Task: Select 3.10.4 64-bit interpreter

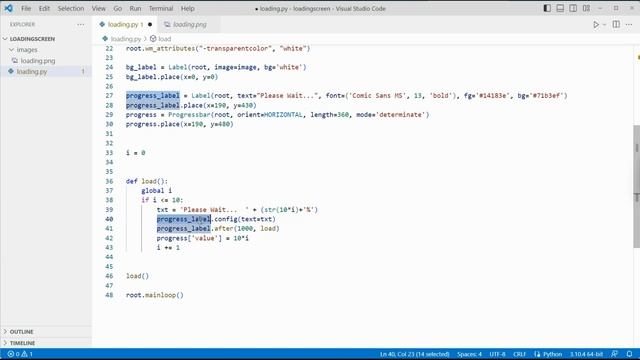Action: click(586, 354)
